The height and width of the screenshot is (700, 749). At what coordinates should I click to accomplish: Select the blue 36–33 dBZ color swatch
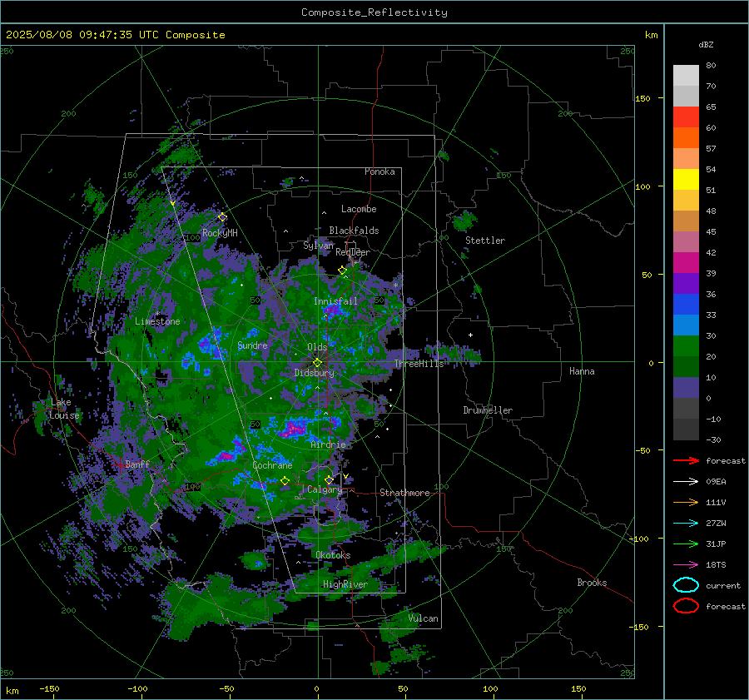[686, 305]
